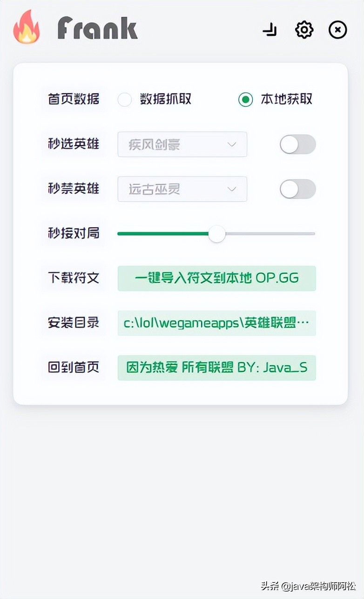
Task: Enable the 秒选英雄 toggle switch
Action: coord(297,144)
